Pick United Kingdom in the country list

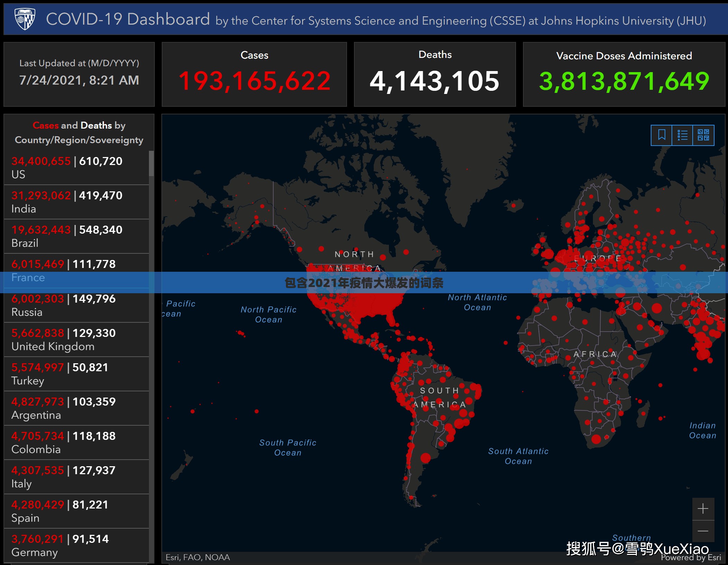pyautogui.click(x=77, y=340)
